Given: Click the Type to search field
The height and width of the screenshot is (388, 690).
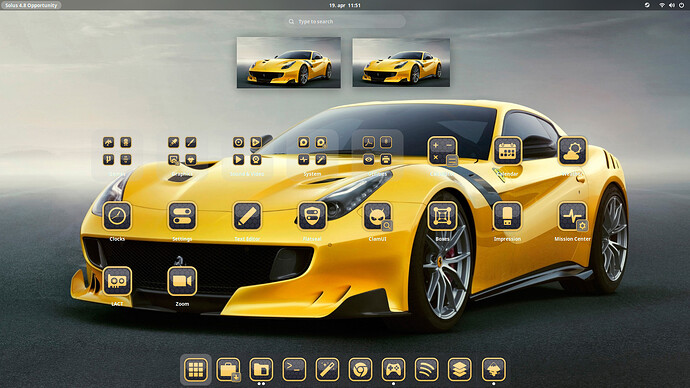Looking at the screenshot, I should 345,21.
